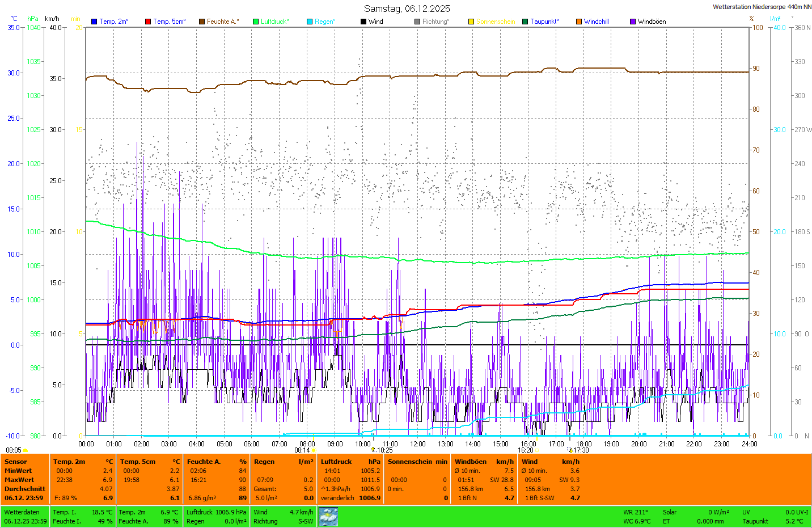
Task: Click the Luftdruck column header in table
Action: (x=336, y=462)
